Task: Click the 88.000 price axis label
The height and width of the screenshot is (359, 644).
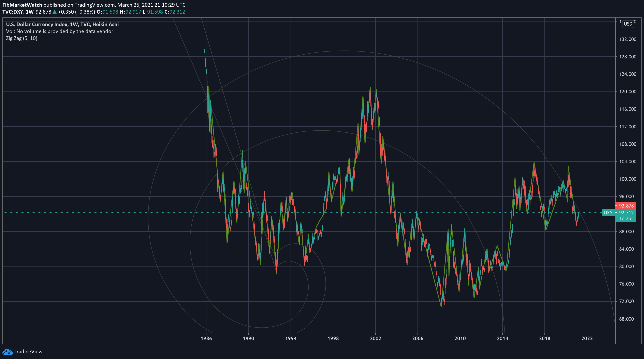Action: 627,231
